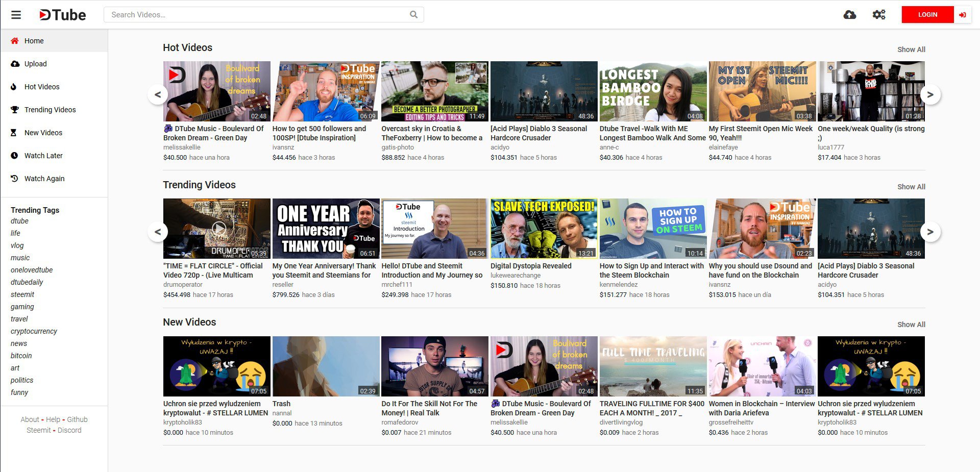Click Show All for New Videos
The width and height of the screenshot is (980, 472).
(911, 325)
